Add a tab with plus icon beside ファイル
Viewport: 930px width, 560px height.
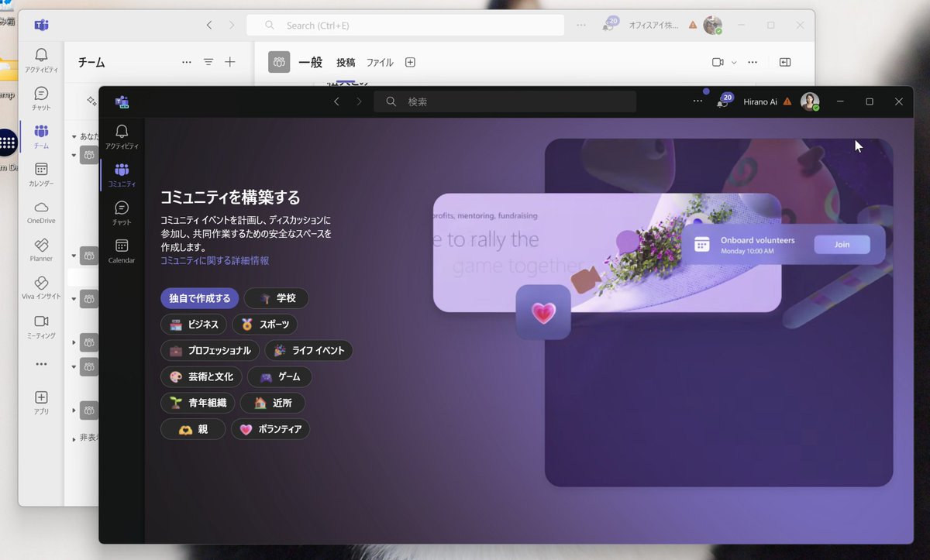click(x=410, y=63)
